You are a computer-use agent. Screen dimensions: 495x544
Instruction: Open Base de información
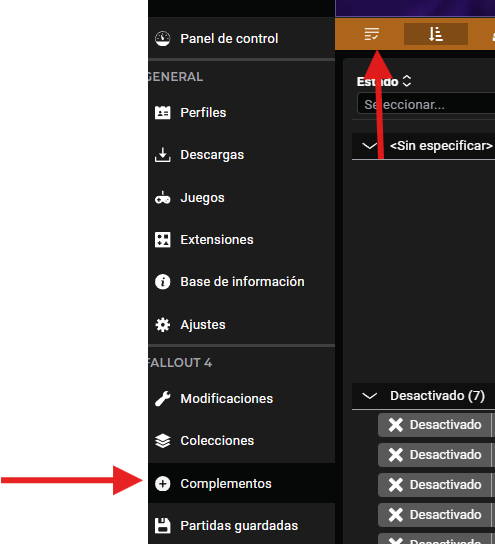241,282
